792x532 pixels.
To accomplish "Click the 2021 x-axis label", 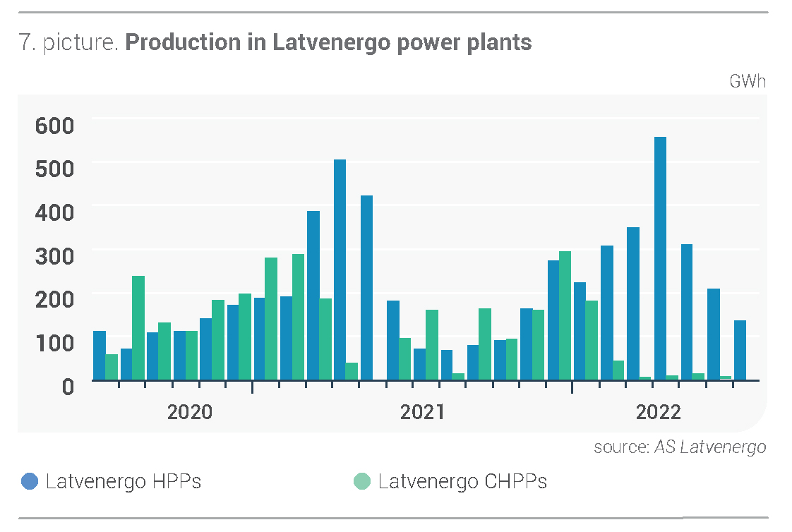I will click(x=422, y=412).
